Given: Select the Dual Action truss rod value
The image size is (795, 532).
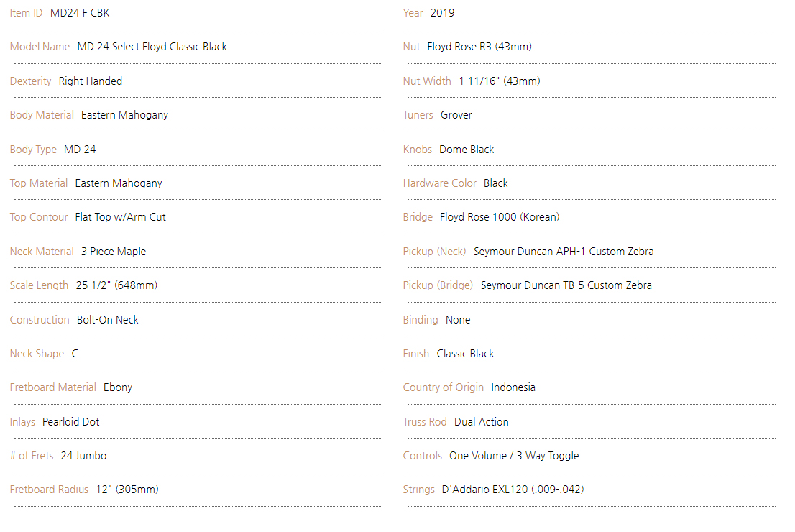Looking at the screenshot, I should pyautogui.click(x=481, y=422).
